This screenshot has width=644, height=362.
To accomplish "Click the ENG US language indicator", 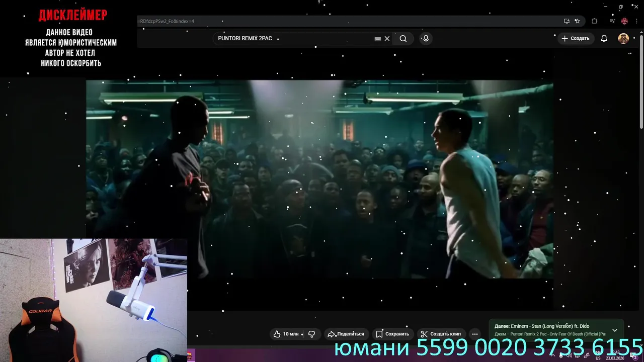I will [598, 355].
